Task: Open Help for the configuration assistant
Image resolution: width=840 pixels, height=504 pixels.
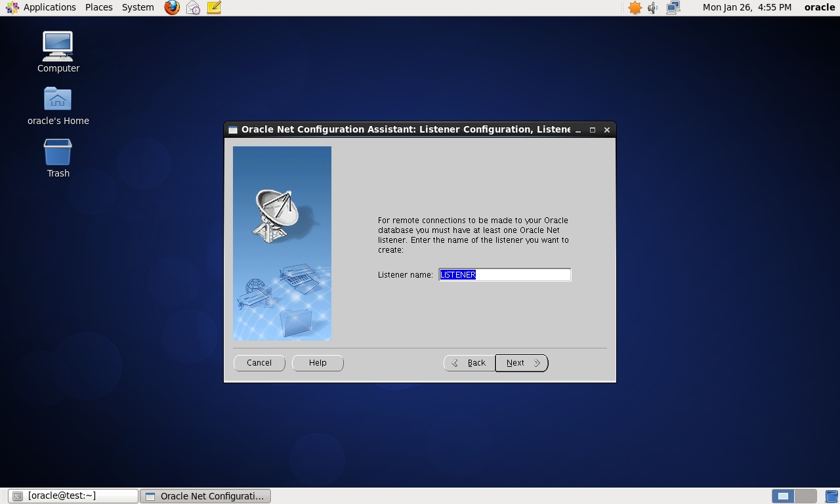Action: pos(318,363)
